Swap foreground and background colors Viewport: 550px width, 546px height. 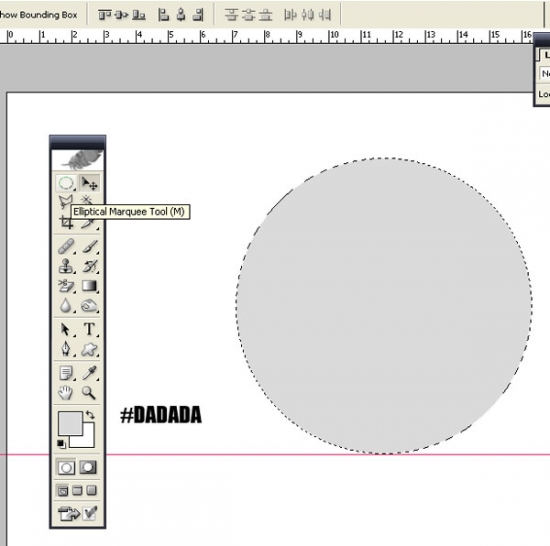pyautogui.click(x=90, y=415)
